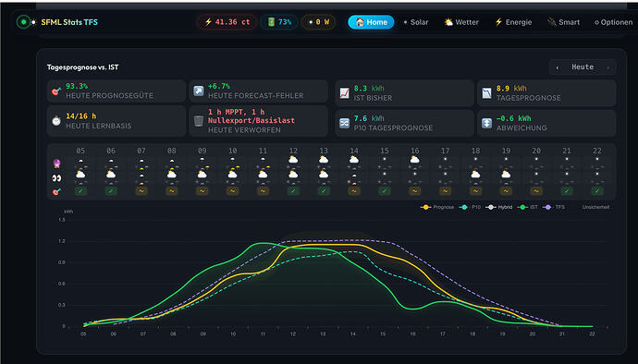Screen dimensions: 638x364
Task: Click the chart icon beside Tagesprognose 8.9 kWh
Action: tap(486, 93)
